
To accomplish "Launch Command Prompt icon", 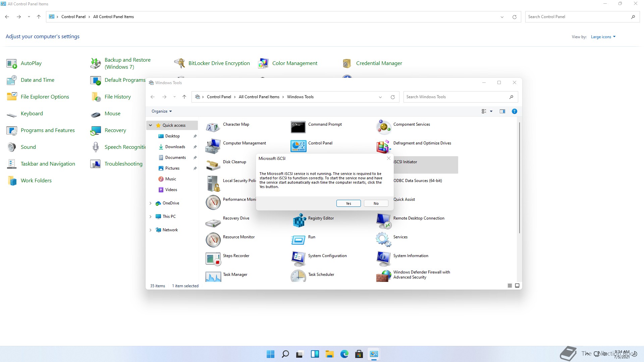I will (298, 127).
